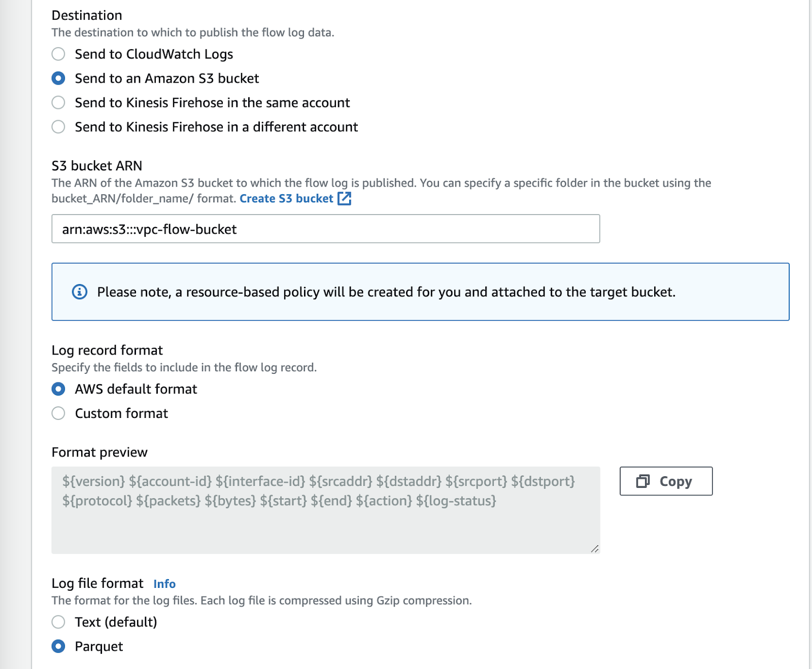Select Send to CloudWatch Logs option
The height and width of the screenshot is (669, 812).
(58, 54)
